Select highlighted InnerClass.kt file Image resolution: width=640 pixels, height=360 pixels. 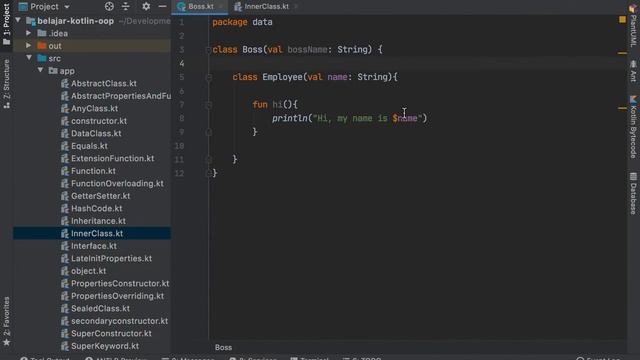click(x=92, y=233)
